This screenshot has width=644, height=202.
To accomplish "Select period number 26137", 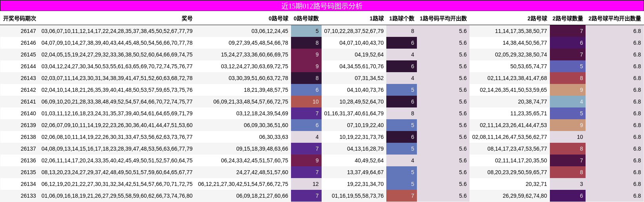I will (x=28, y=149).
